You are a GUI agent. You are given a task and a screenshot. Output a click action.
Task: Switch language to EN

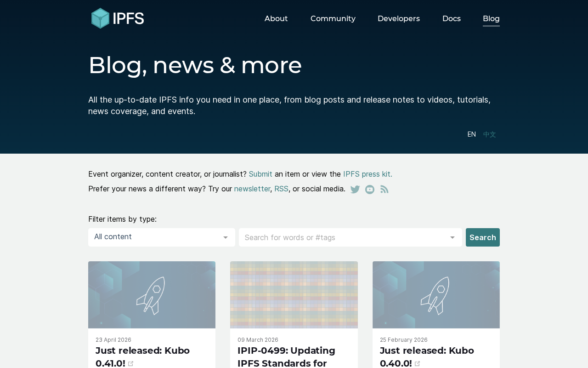coord(472,134)
